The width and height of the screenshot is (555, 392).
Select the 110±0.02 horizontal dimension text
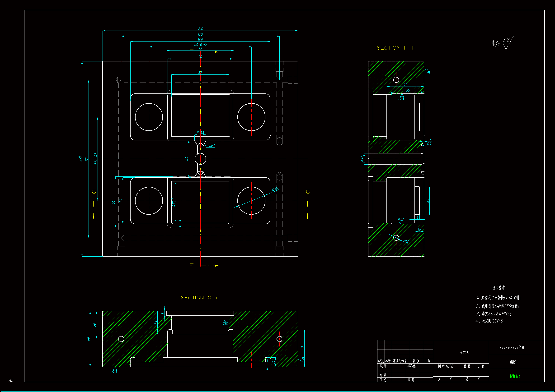[200, 45]
